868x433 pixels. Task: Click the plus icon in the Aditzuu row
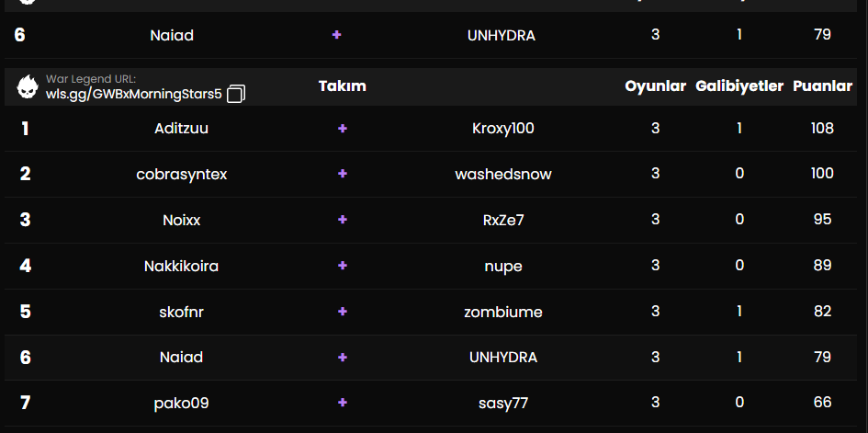pos(342,129)
